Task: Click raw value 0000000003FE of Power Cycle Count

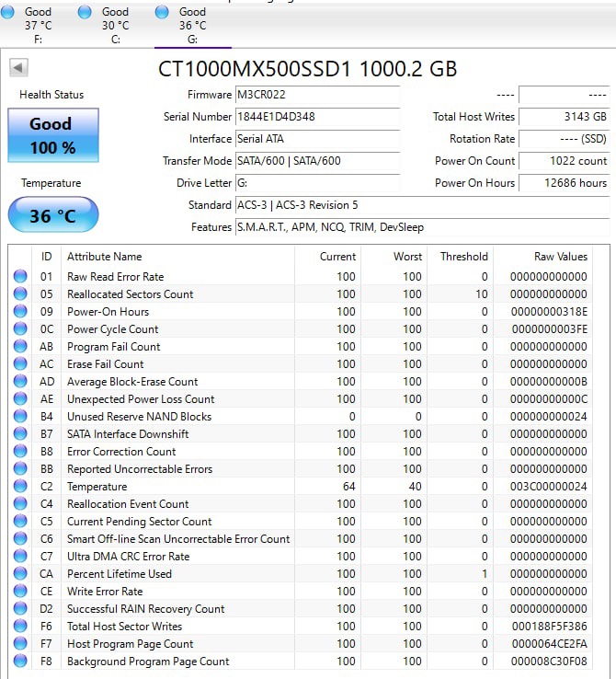Action: pos(550,329)
